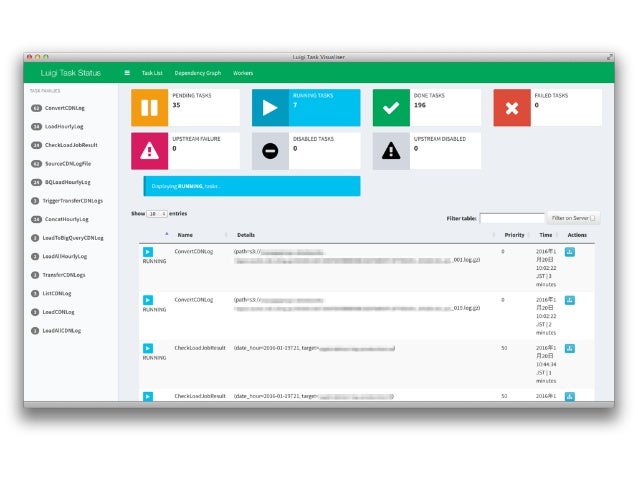Sort table by Name column
This screenshot has width=638, height=479.
[x=185, y=235]
